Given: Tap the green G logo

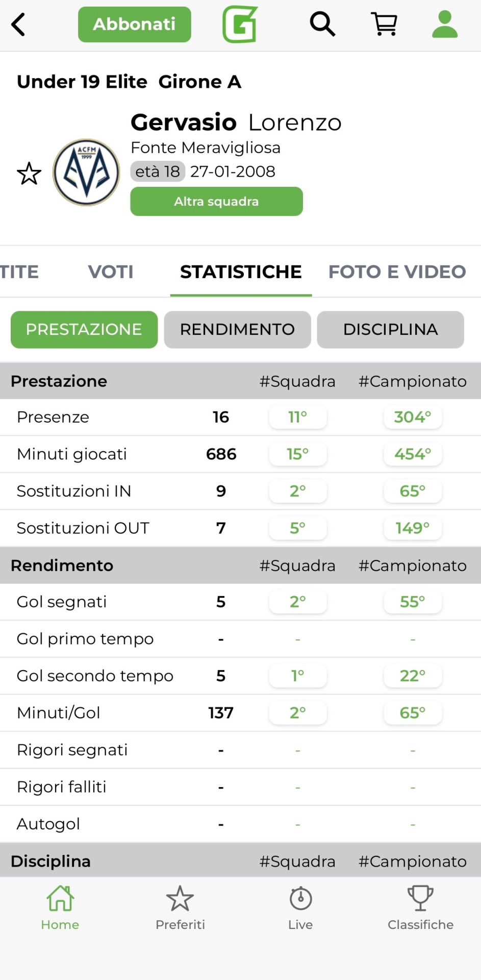Looking at the screenshot, I should click(x=240, y=24).
